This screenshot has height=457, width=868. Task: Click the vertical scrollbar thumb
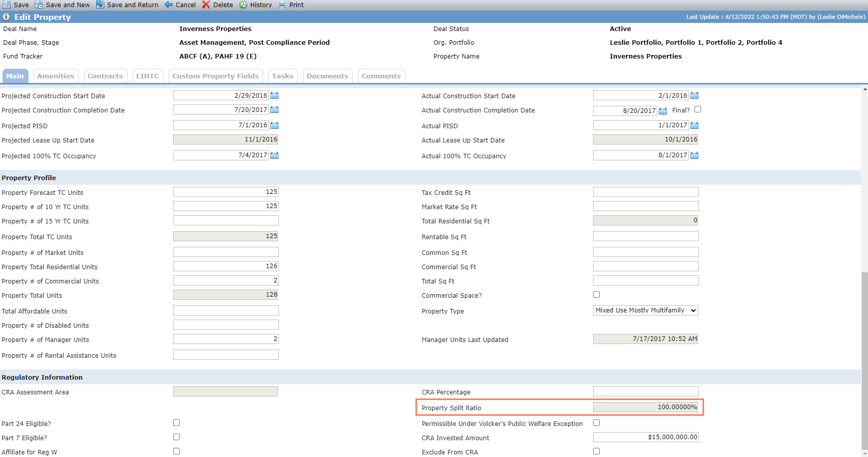coord(864,360)
